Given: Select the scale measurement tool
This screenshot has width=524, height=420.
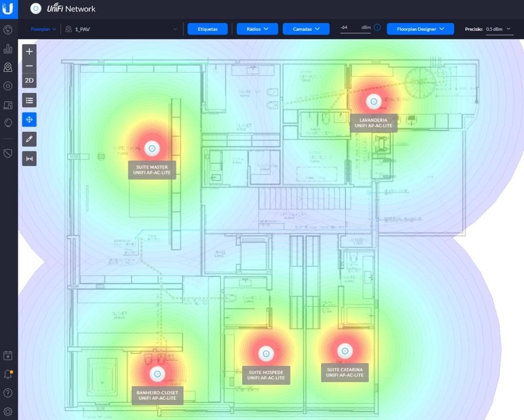Looking at the screenshot, I should point(29,159).
